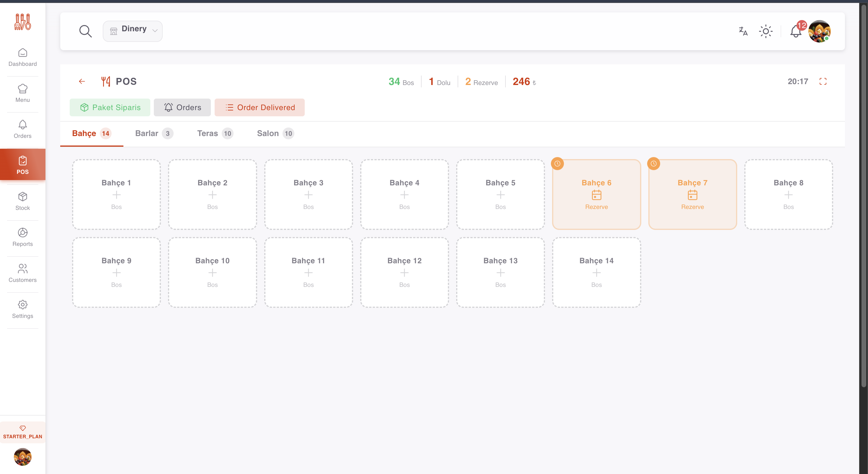Click the language translate icon
Screen dimensions: 868x474
coord(743,31)
